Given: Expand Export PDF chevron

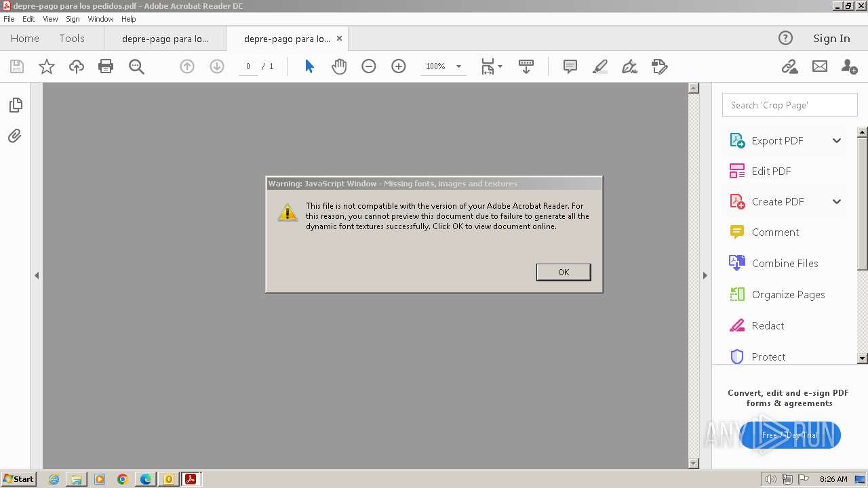Looking at the screenshot, I should click(x=837, y=140).
